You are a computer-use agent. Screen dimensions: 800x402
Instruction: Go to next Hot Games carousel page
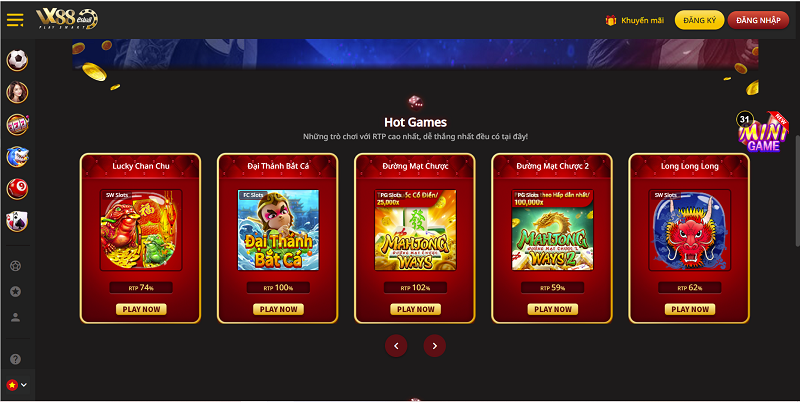(x=435, y=346)
